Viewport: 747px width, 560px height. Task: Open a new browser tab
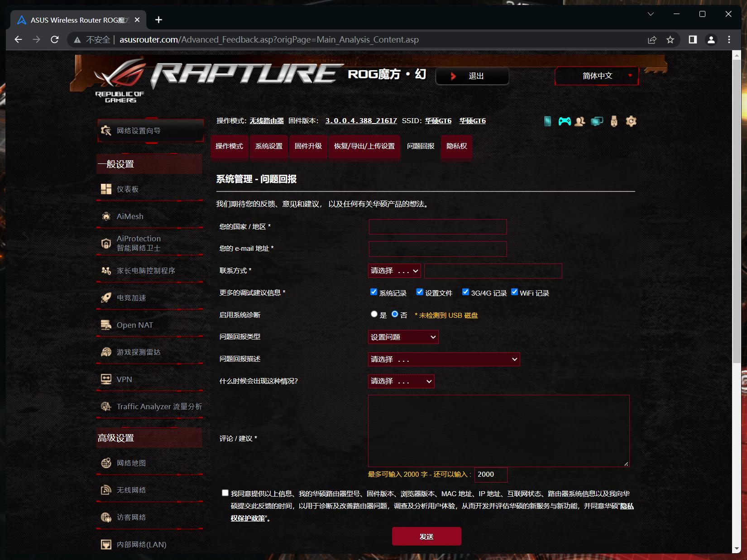(158, 20)
